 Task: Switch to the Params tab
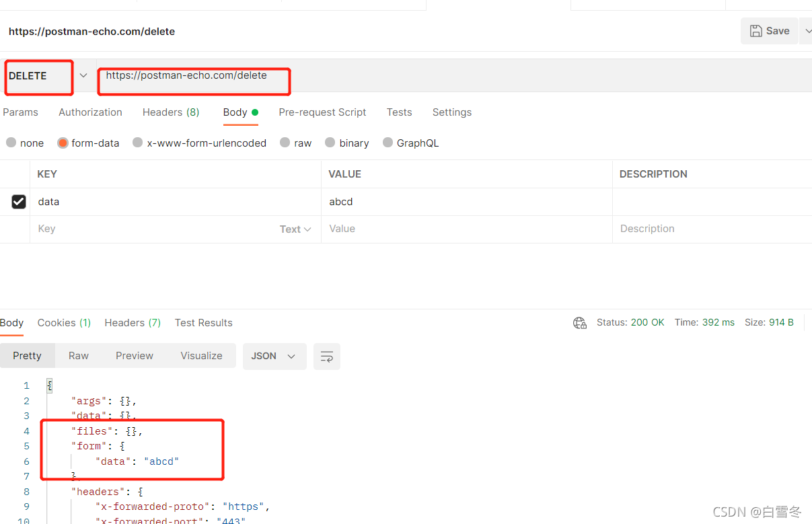(20, 112)
